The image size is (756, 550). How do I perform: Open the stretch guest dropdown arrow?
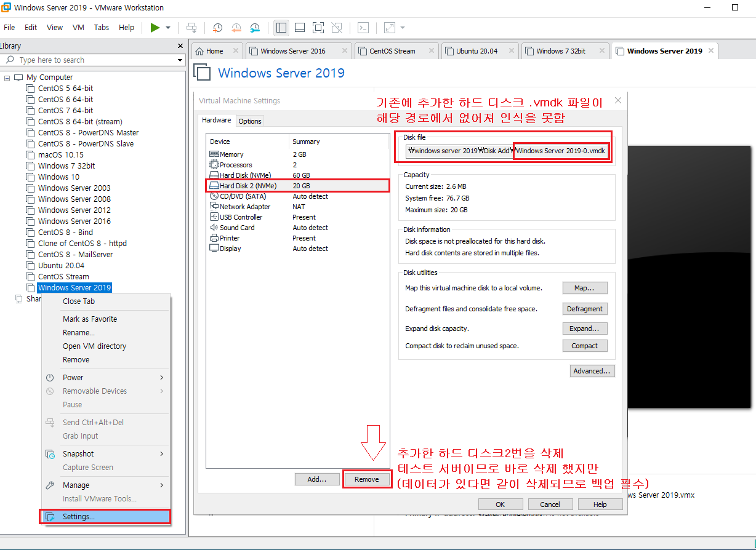point(403,28)
